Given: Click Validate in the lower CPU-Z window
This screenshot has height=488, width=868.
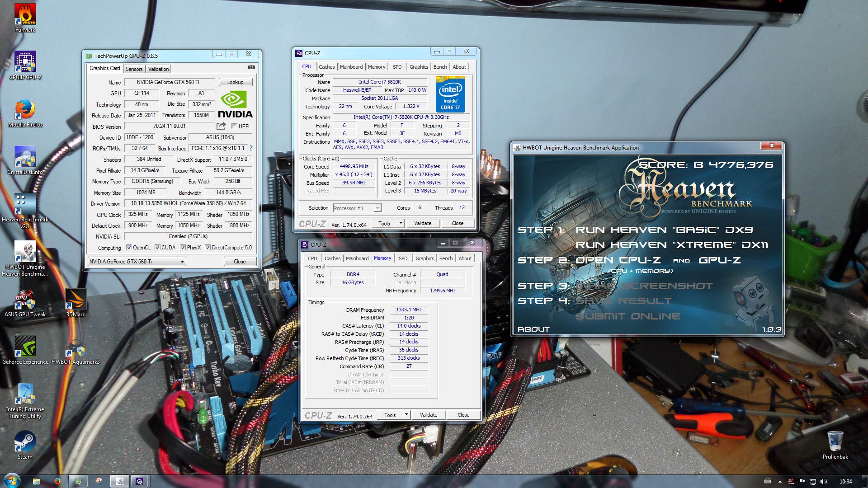Looking at the screenshot, I should pyautogui.click(x=429, y=415).
